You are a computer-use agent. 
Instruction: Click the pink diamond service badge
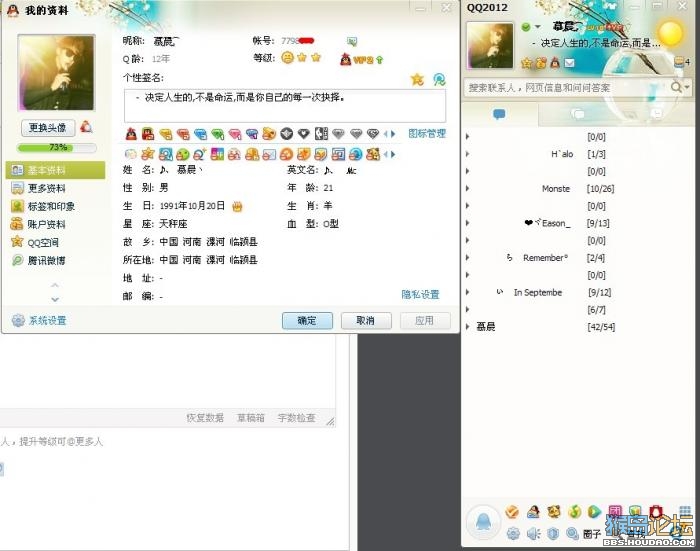click(234, 134)
